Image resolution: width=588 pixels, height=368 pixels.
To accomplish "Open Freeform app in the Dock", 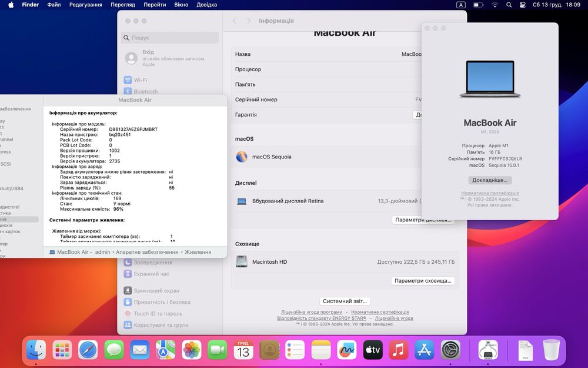I will pos(346,350).
